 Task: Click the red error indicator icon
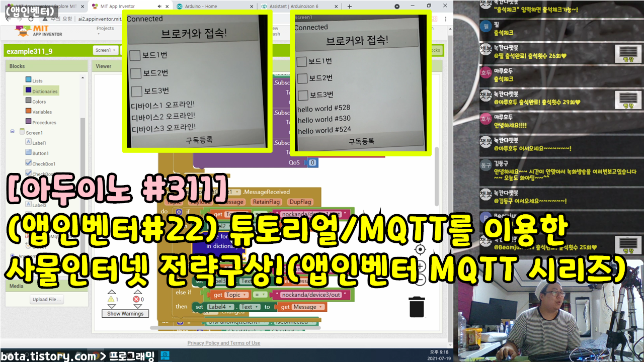(x=136, y=299)
